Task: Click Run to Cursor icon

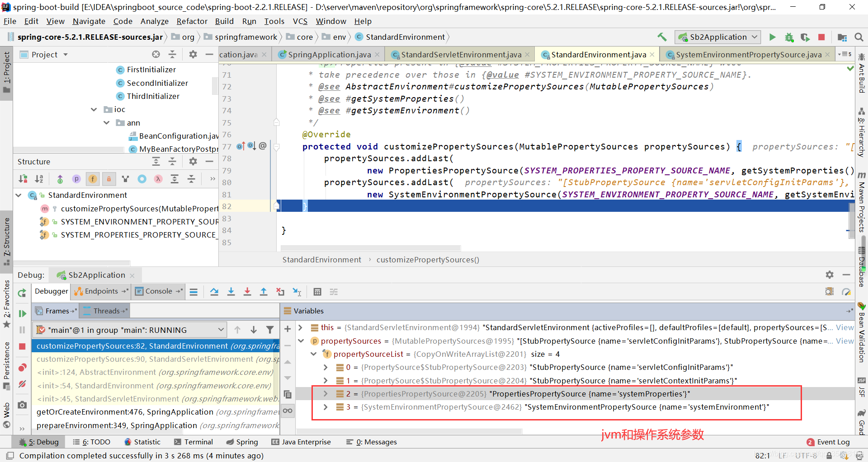Action: pyautogui.click(x=297, y=292)
